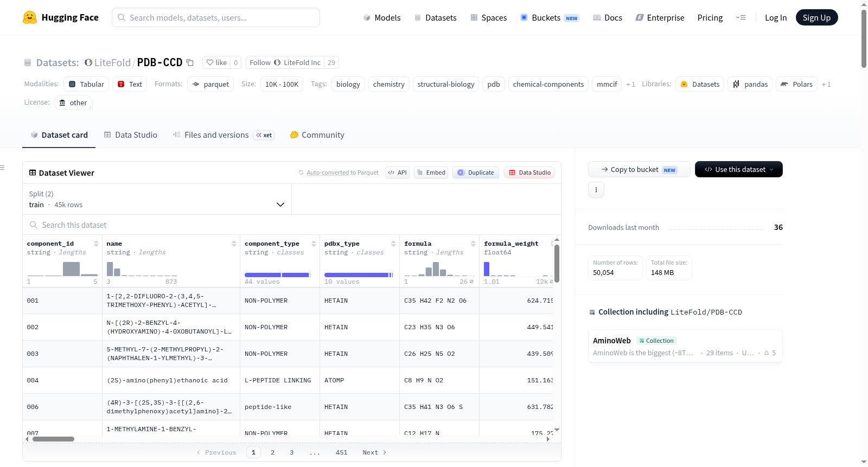The height and width of the screenshot is (467, 868).
Task: Go to Models in navigation
Action: (382, 17)
